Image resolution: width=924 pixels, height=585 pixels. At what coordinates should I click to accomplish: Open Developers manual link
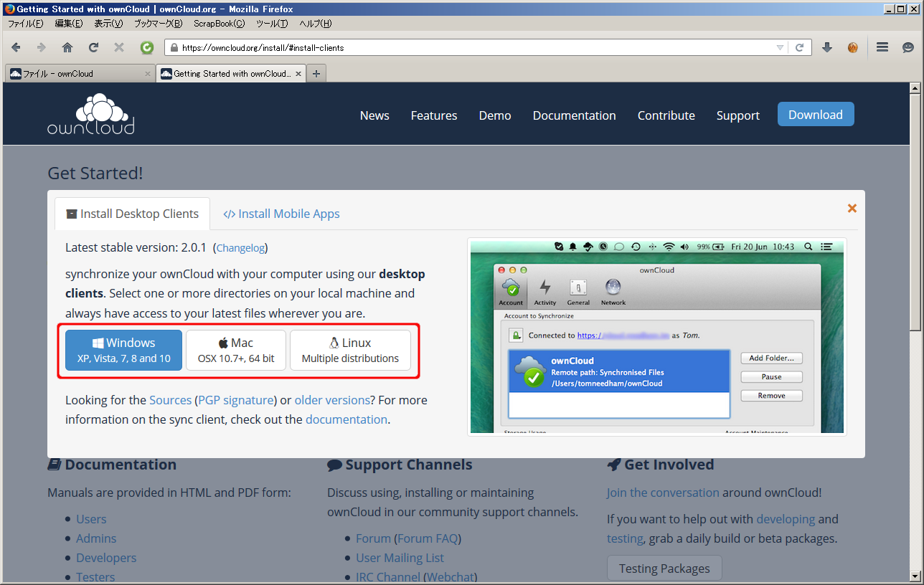[x=106, y=558]
